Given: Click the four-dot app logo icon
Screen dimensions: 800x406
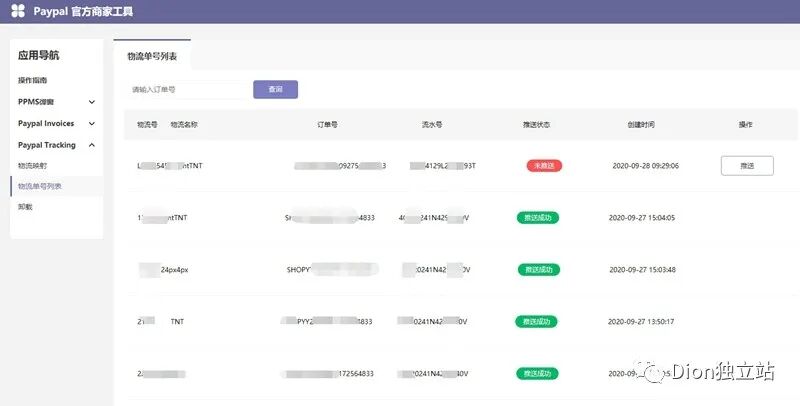Looking at the screenshot, I should (18, 11).
